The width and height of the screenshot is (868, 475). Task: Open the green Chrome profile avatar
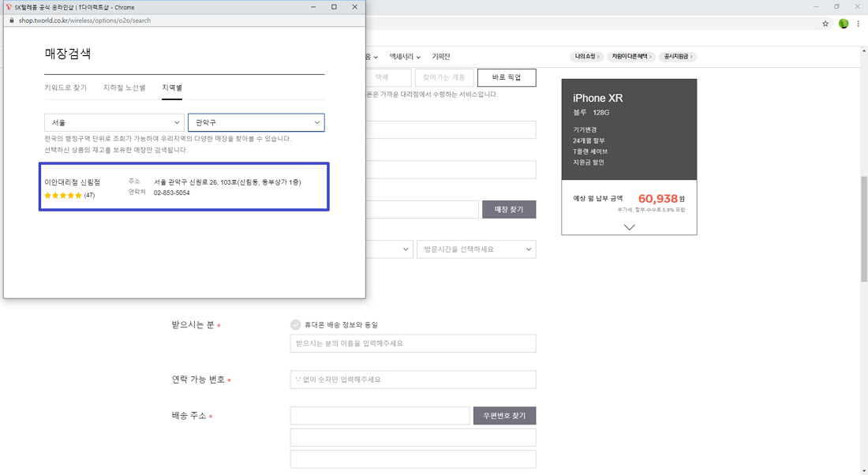click(843, 24)
